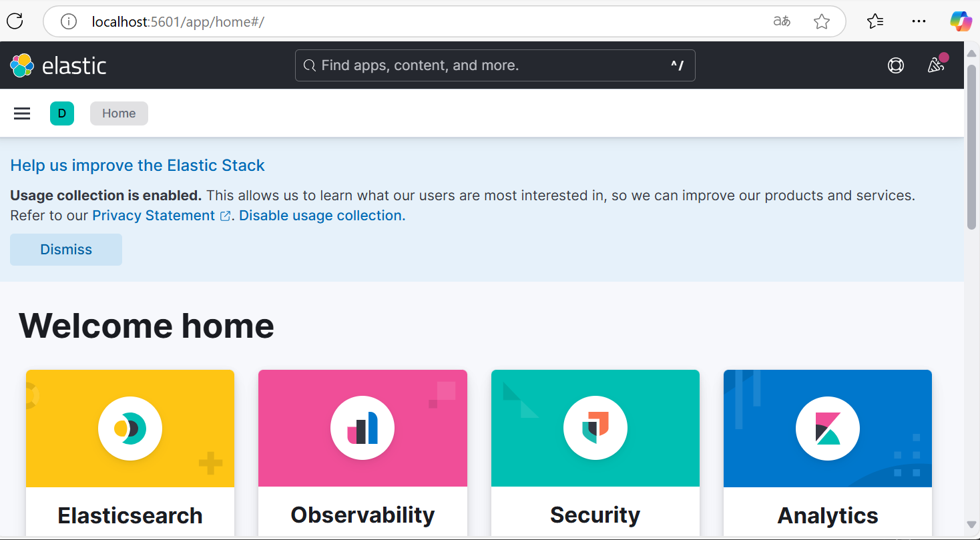Focus the Find apps, content search field
The image size is (980, 540).
[x=495, y=65]
